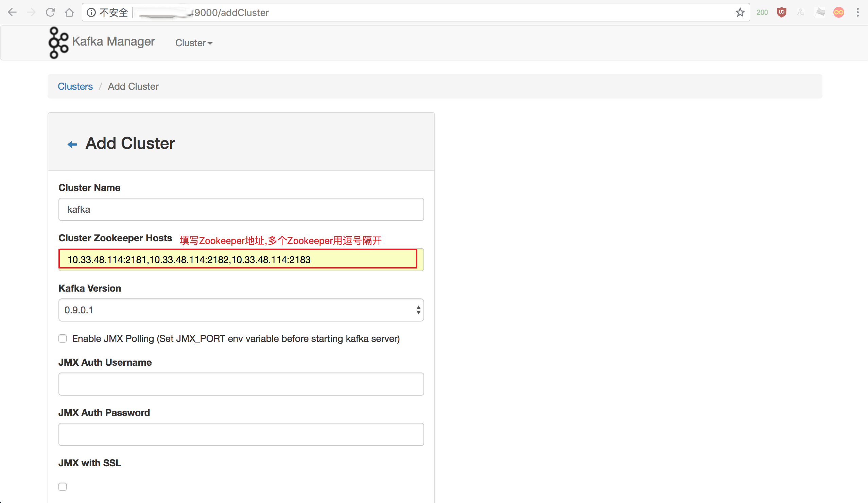Open the browser three-dot menu
This screenshot has width=868, height=503.
point(858,12)
